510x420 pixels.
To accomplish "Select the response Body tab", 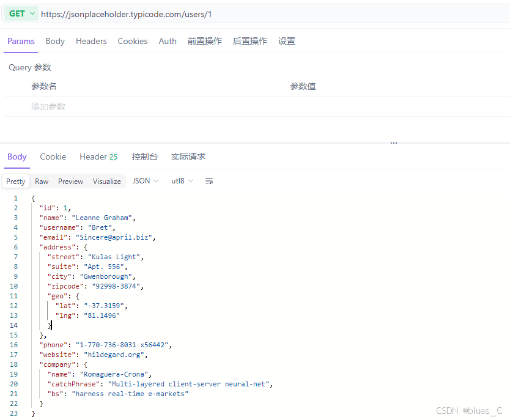I will (x=17, y=157).
